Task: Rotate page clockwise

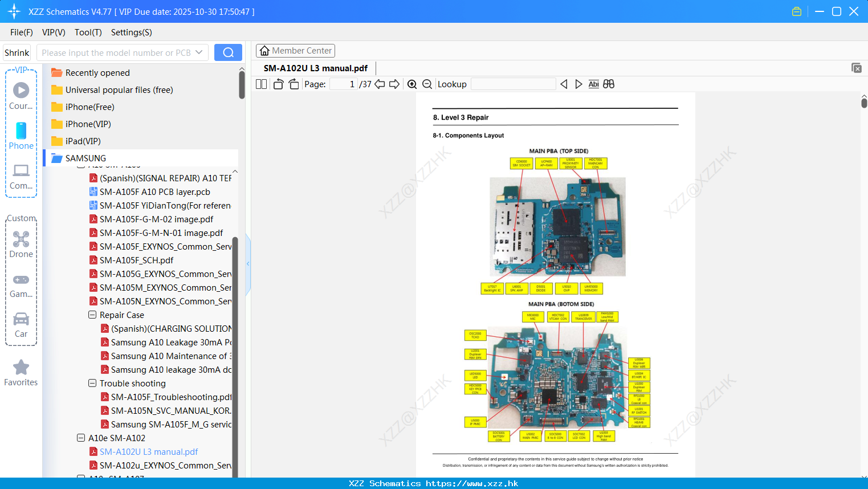Action: tap(294, 84)
